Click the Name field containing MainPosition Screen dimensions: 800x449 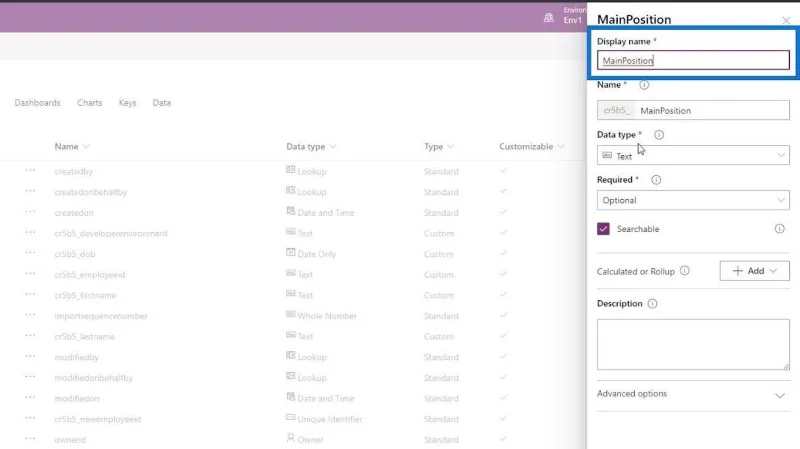coord(693,110)
